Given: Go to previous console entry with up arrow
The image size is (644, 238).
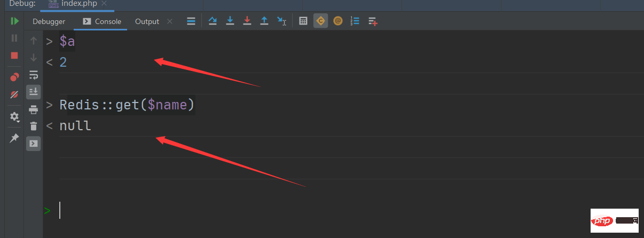Looking at the screenshot, I should (34, 40).
